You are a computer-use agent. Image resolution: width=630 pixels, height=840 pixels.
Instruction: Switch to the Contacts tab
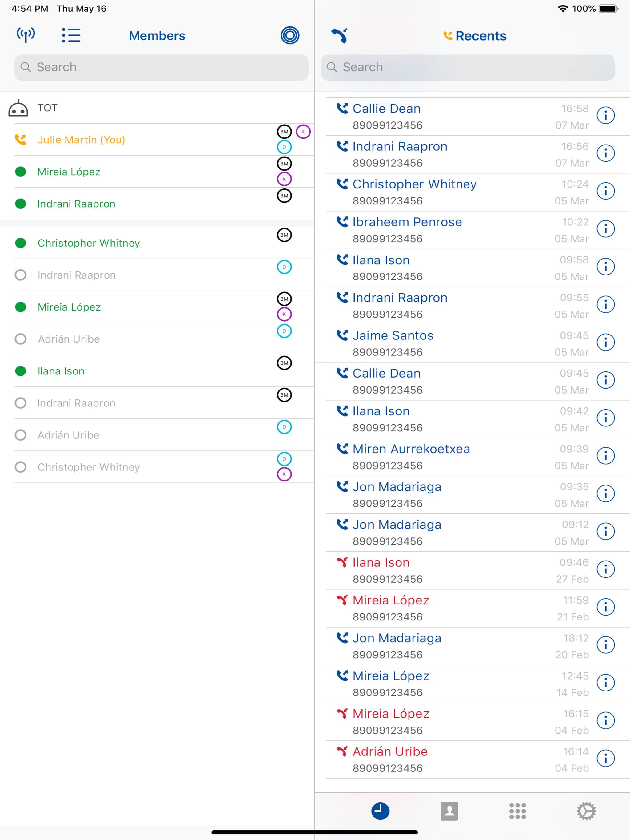click(x=449, y=811)
